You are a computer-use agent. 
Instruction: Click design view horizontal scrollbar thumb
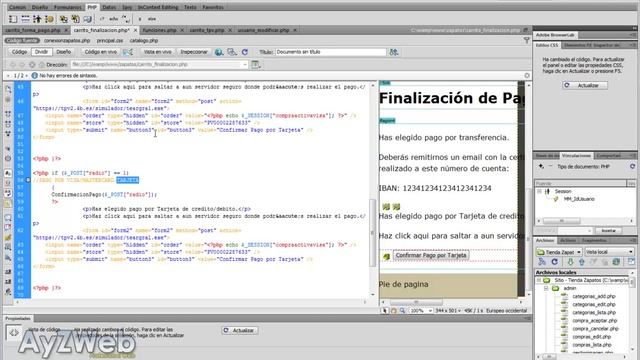pos(416,302)
